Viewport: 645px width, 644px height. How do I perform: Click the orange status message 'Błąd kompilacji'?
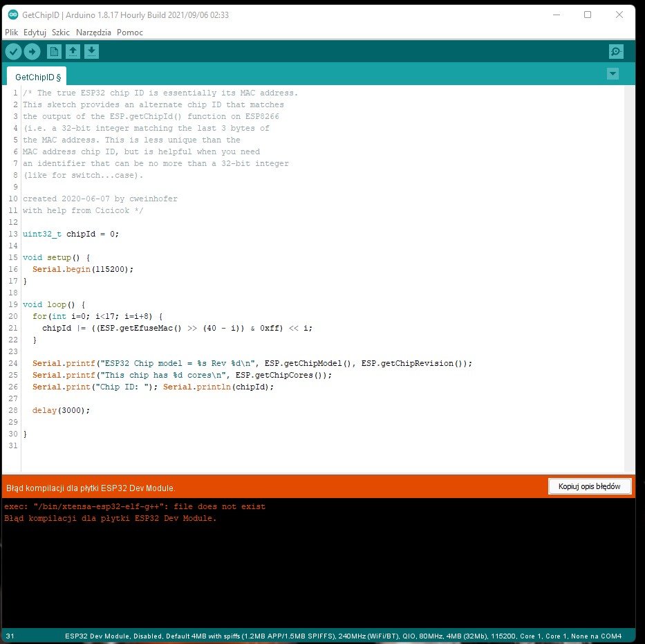(x=91, y=488)
